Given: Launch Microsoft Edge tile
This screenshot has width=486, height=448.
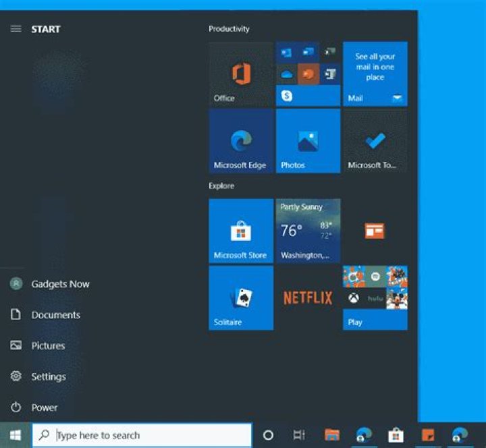Looking at the screenshot, I should [x=241, y=141].
